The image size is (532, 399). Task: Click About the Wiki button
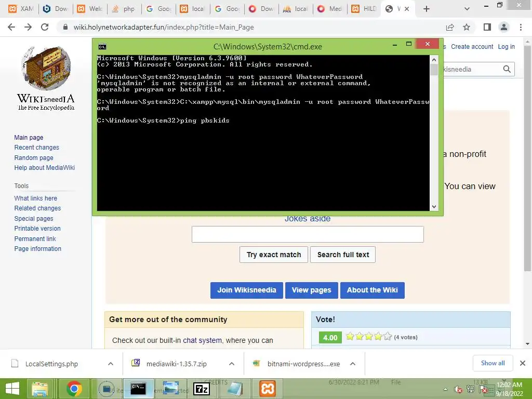pos(372,290)
